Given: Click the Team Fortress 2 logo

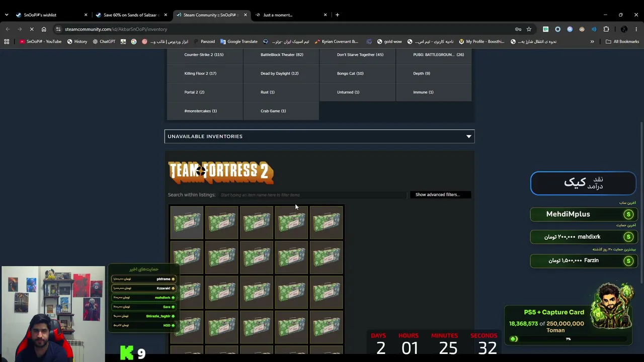Looking at the screenshot, I should point(221,172).
